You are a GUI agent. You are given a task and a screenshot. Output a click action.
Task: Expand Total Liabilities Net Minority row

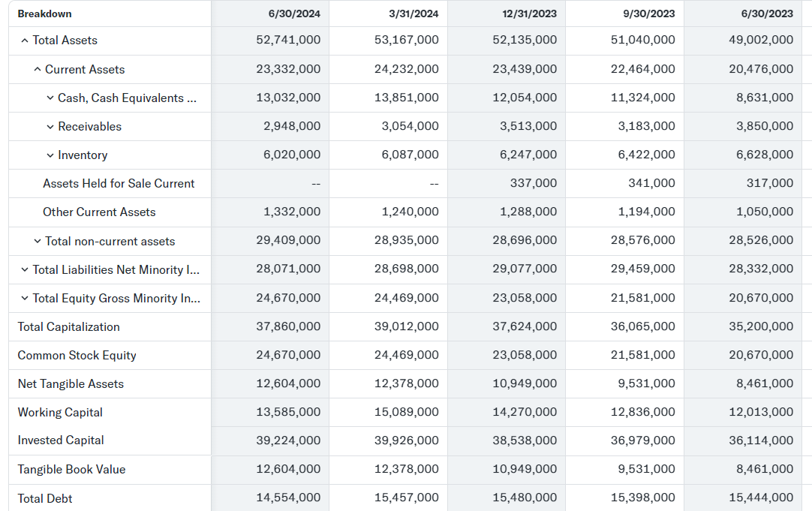(25, 270)
